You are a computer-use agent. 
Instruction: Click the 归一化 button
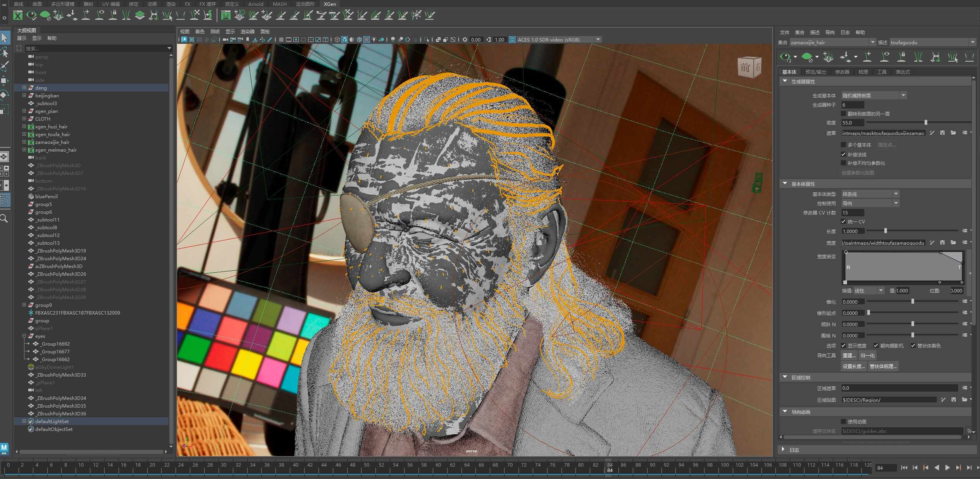pos(867,355)
